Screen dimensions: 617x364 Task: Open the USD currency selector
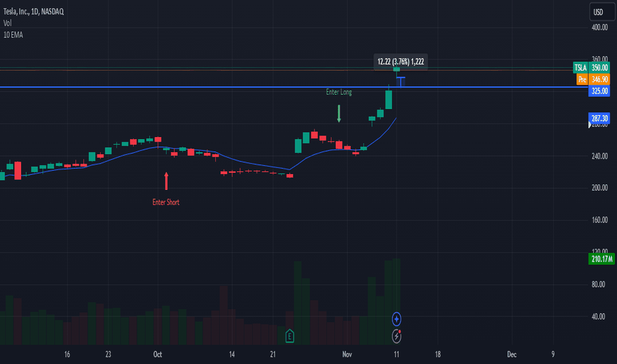(x=602, y=12)
